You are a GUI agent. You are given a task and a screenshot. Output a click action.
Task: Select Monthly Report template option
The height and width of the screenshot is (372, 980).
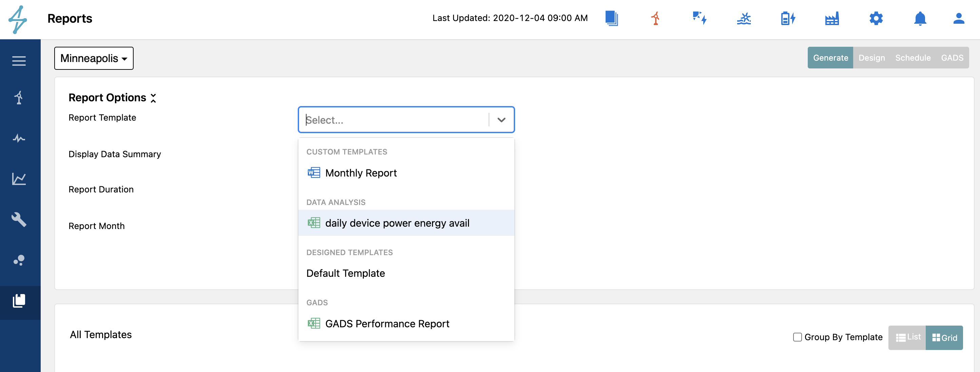pos(361,173)
